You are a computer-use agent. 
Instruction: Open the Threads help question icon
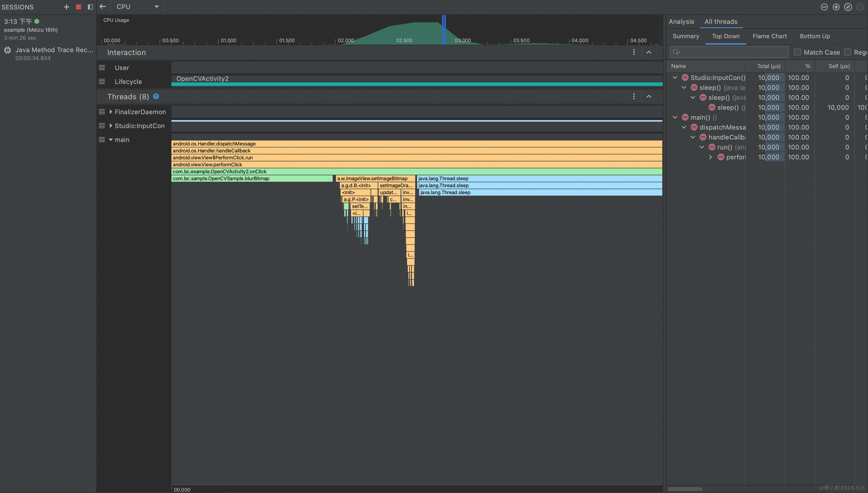[x=156, y=96]
